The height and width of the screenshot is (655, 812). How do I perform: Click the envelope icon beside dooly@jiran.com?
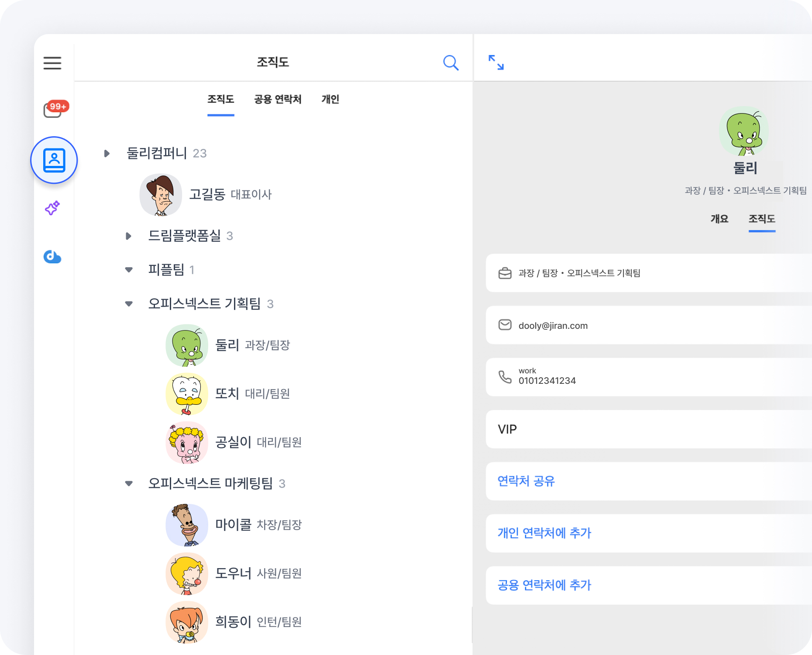(505, 325)
